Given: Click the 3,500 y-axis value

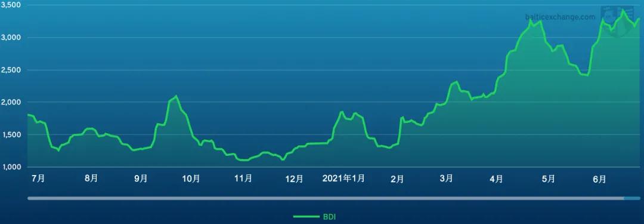Looking at the screenshot, I should pyautogui.click(x=11, y=5).
